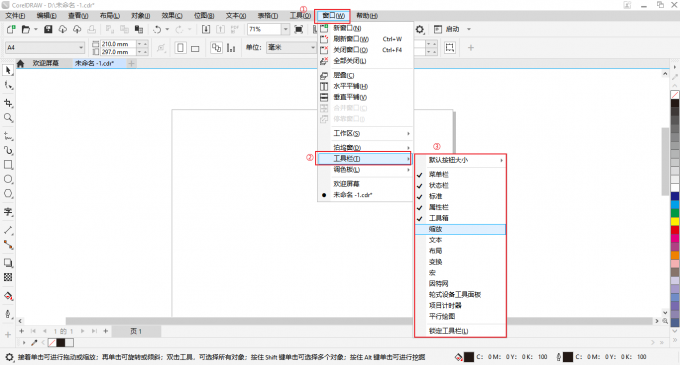Select the Shape edit tool
The width and height of the screenshot is (680, 365).
pos(8,85)
